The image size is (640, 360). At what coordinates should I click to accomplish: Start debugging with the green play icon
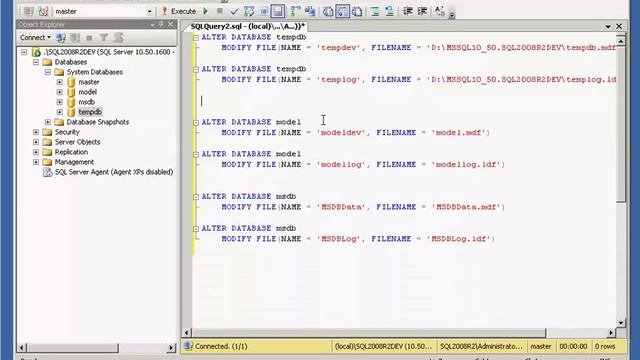(x=206, y=11)
